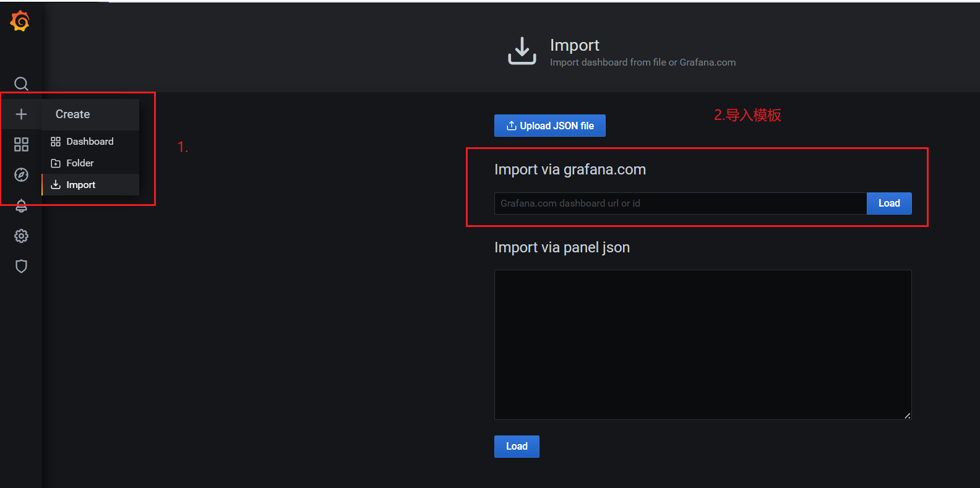Image resolution: width=980 pixels, height=488 pixels.
Task: Click 'Import dashboard from file or Grafana.com' subtitle
Action: pyautogui.click(x=643, y=62)
